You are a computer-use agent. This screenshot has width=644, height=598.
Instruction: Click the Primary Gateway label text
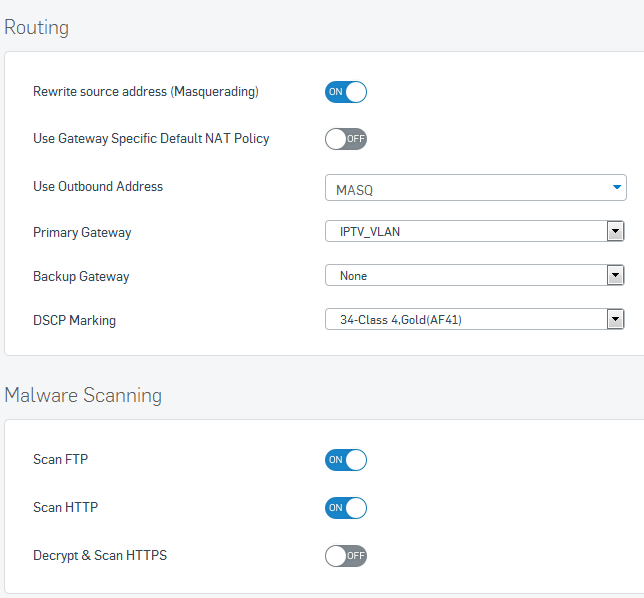82,232
